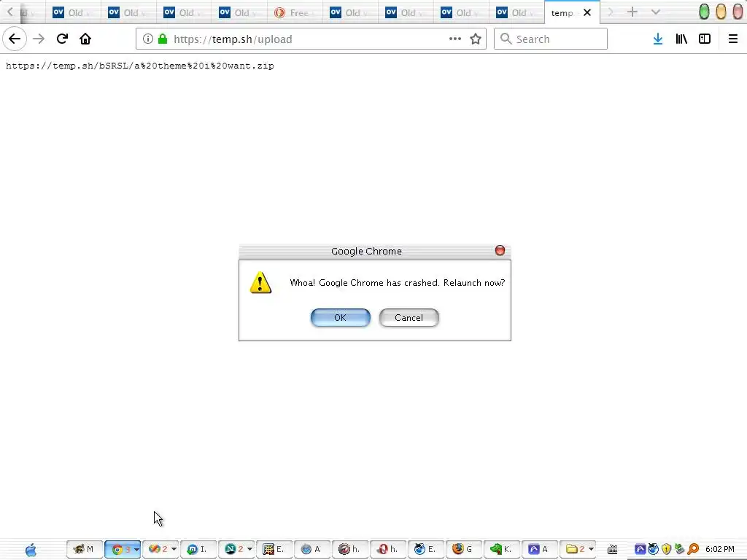
Task: Show site information icon in address bar
Action: pyautogui.click(x=147, y=39)
